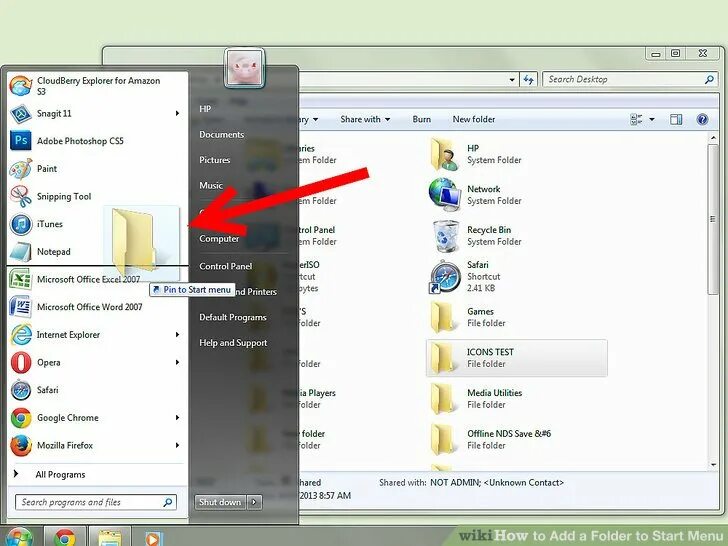Open Windows Explorer taskbar button
Viewport: 728px width, 546px height.
pyautogui.click(x=110, y=538)
